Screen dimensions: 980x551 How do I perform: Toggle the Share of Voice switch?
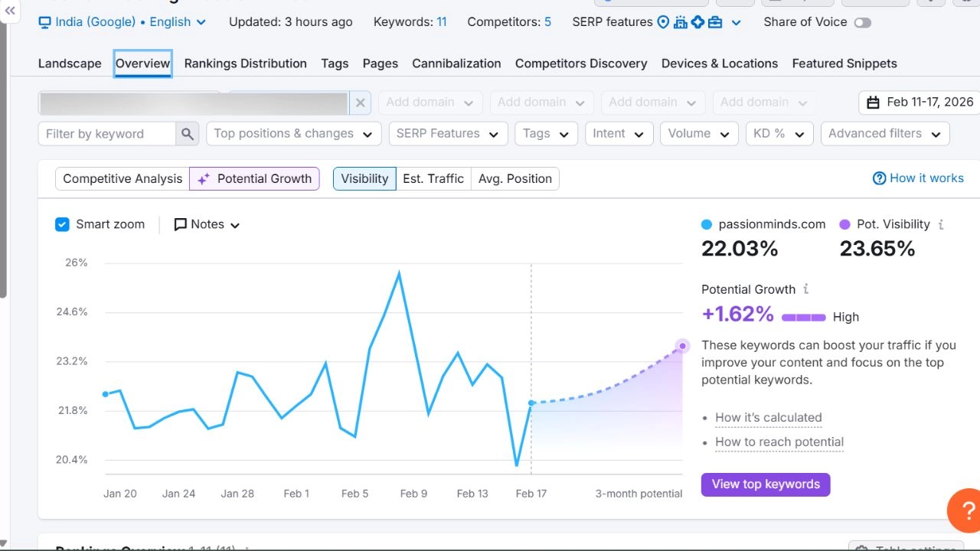tap(863, 23)
